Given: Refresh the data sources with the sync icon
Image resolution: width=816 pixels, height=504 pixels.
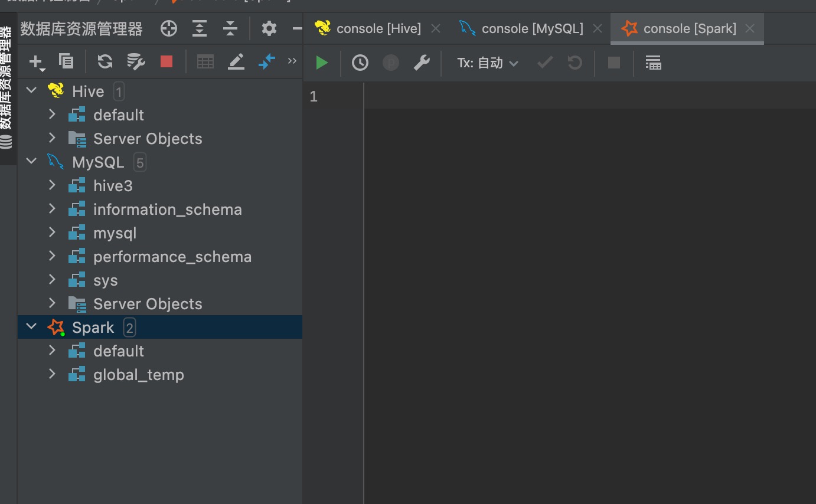Looking at the screenshot, I should click(x=105, y=61).
